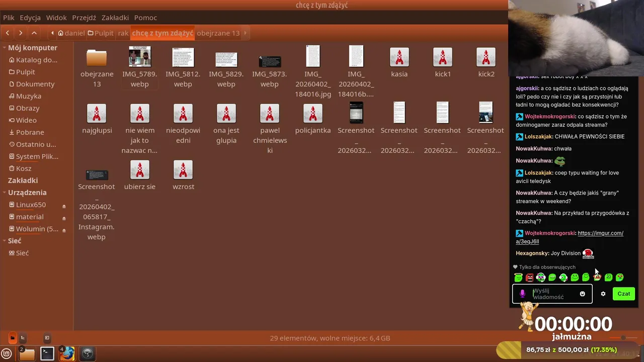Screen dimensions: 644x362
Task: Select the IMG_5873.webp thumbnail
Action: [x=270, y=62]
